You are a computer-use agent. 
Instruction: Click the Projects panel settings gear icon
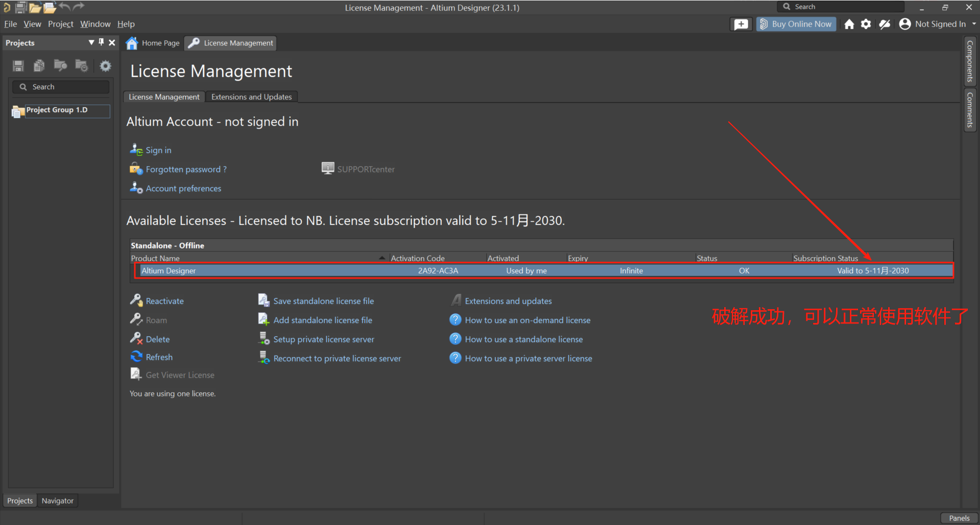[105, 66]
